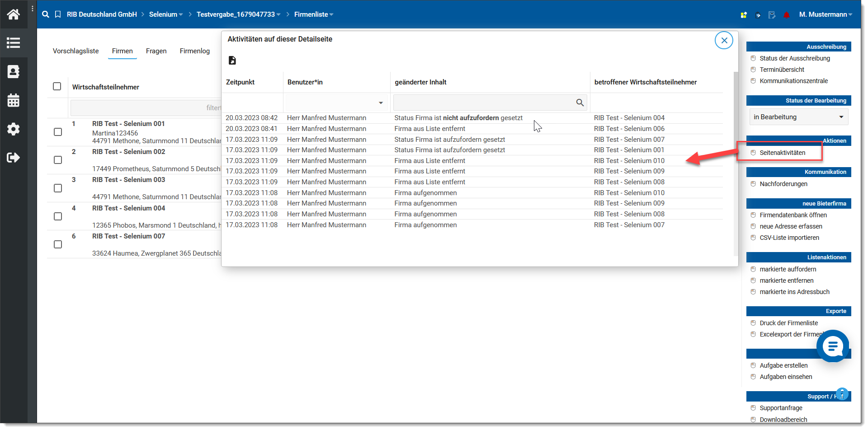Open the M. Mustermann user menu
The width and height of the screenshot is (868, 430).
826,14
